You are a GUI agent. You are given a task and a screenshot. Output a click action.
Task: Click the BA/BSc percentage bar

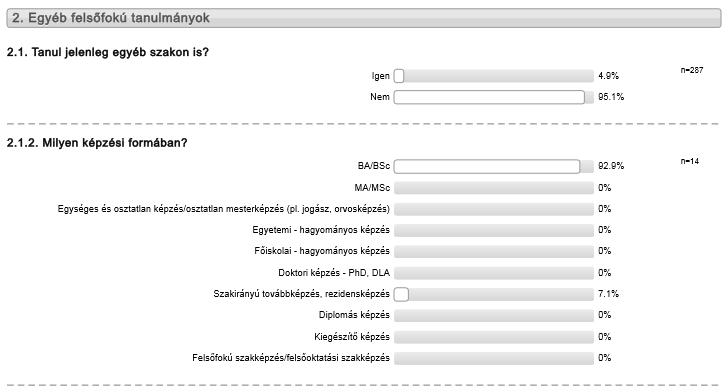point(494,166)
